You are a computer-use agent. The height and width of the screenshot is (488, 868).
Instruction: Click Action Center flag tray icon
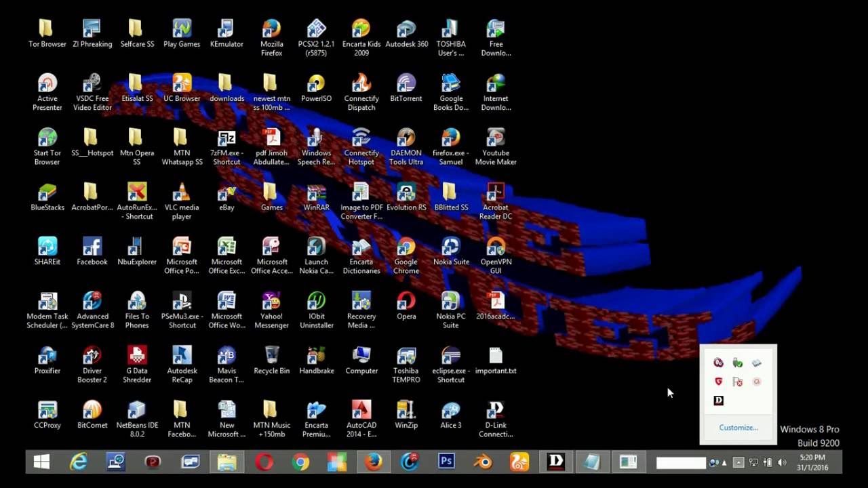pyautogui.click(x=738, y=382)
